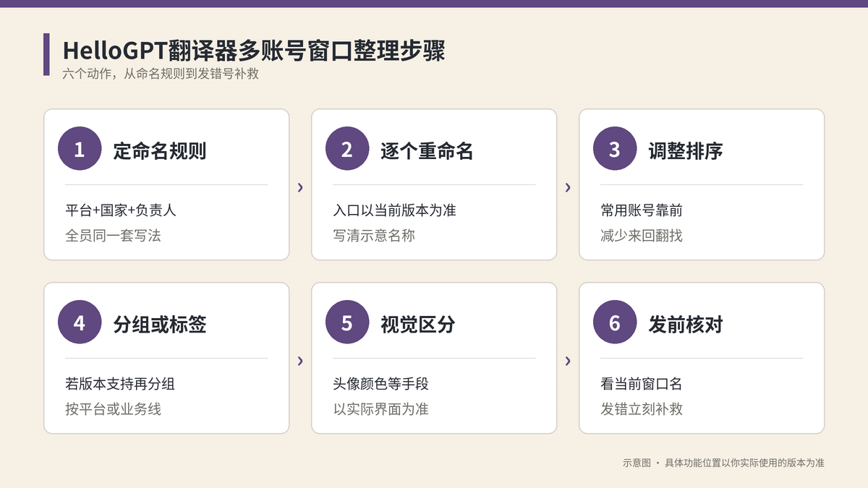Click the chevron between steps 1 and 2
This screenshot has width=868, height=488.
click(x=300, y=188)
